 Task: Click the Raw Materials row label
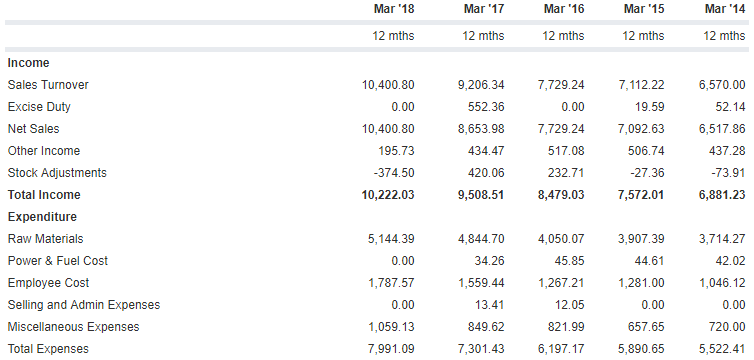(45, 239)
